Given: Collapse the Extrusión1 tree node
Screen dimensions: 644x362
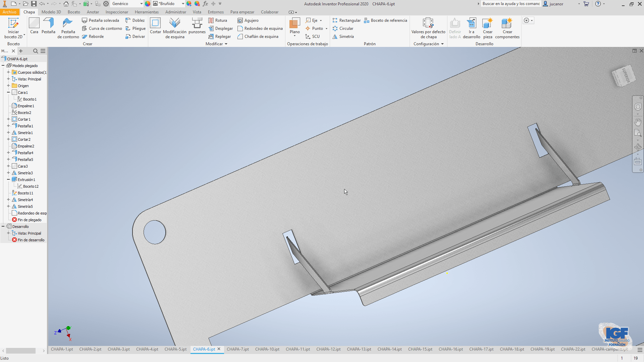Looking at the screenshot, I should pyautogui.click(x=8, y=179).
